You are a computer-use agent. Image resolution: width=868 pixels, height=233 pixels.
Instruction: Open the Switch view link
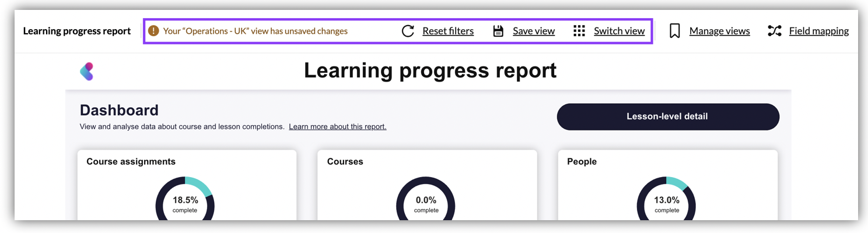(619, 31)
